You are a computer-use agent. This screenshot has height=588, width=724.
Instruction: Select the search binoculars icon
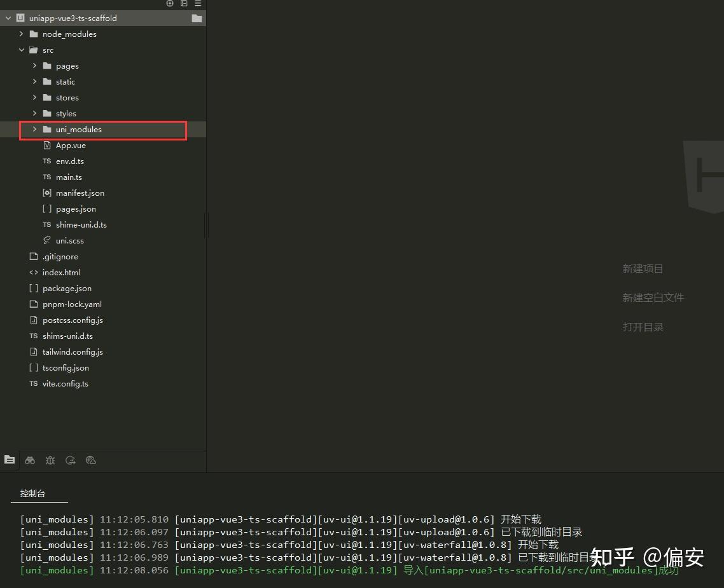(30, 460)
